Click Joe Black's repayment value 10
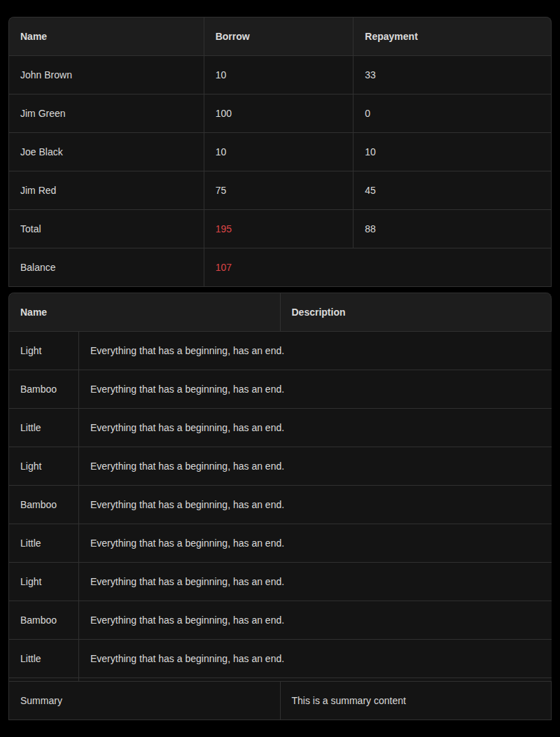Screen dimensions: 560x737 pos(370,152)
